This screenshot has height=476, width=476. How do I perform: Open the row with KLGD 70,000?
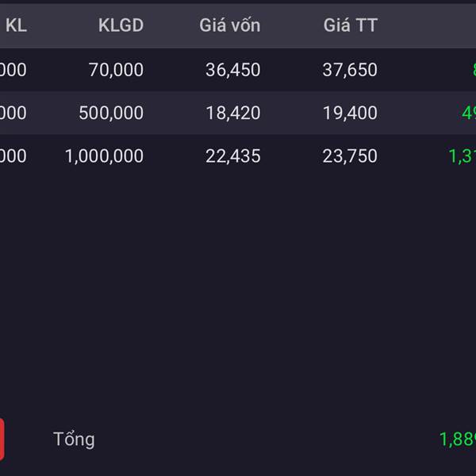tap(238, 70)
